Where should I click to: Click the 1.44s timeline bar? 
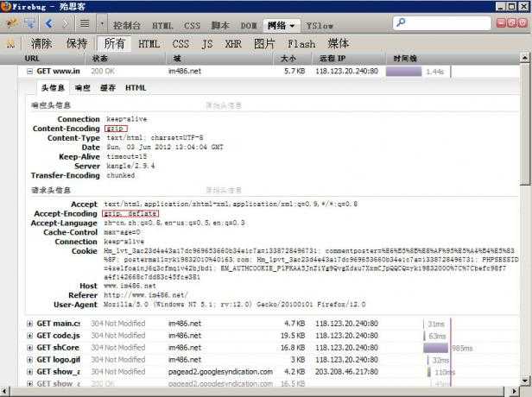click(404, 71)
